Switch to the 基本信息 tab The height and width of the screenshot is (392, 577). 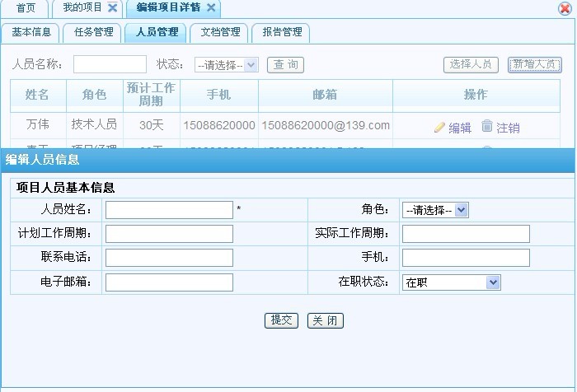(31, 32)
